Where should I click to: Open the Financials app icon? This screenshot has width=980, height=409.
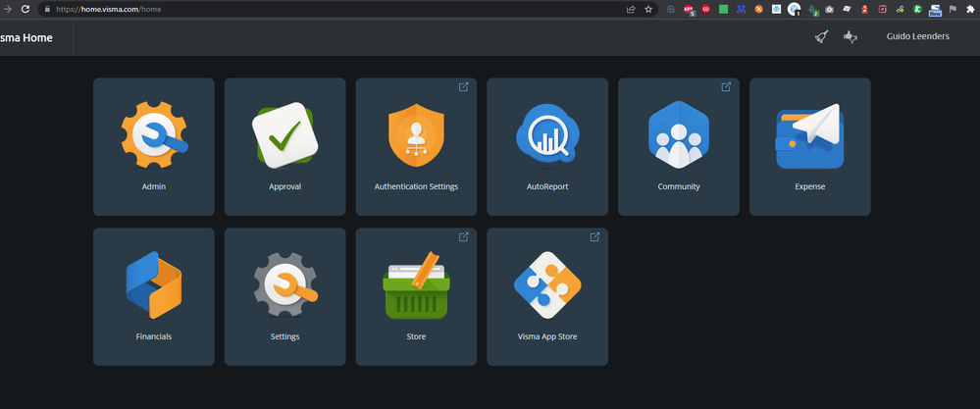coord(154,284)
